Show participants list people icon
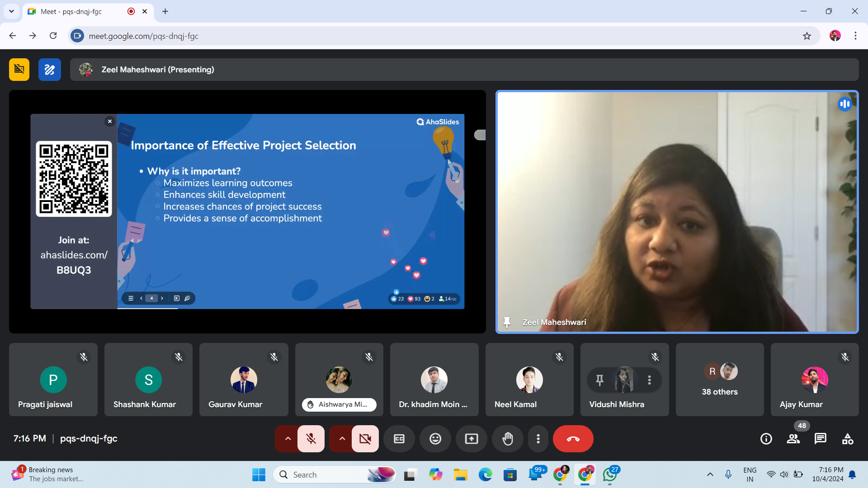This screenshot has height=488, width=868. coord(793,439)
